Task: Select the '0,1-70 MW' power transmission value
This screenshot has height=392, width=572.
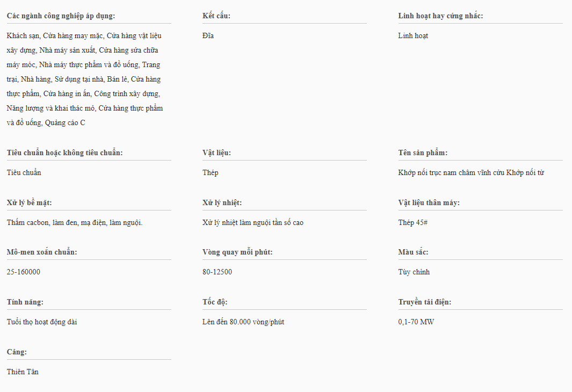Action: click(416, 322)
